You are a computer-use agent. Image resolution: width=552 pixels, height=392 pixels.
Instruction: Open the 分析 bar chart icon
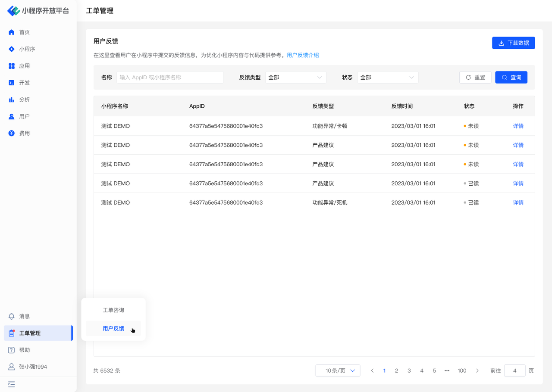click(12, 100)
